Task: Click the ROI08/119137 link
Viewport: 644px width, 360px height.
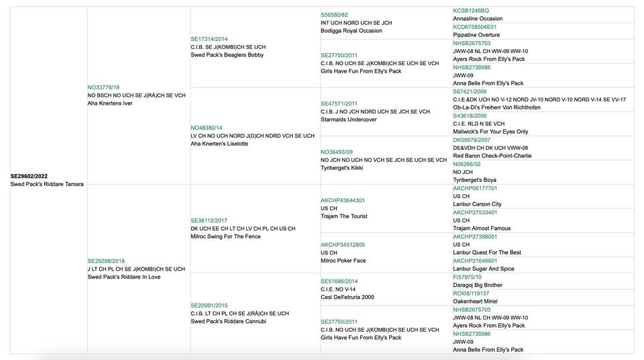Action: click(471, 294)
